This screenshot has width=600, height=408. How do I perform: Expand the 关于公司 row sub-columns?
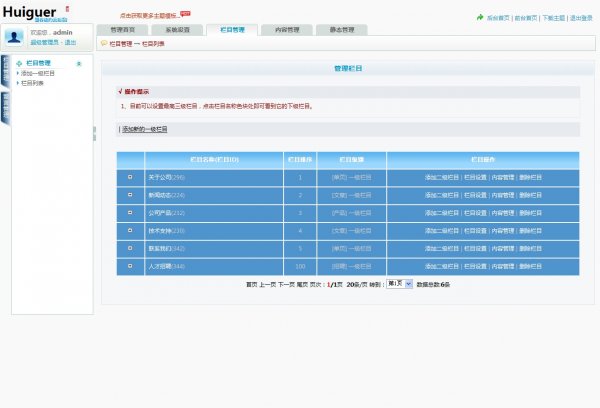click(130, 177)
